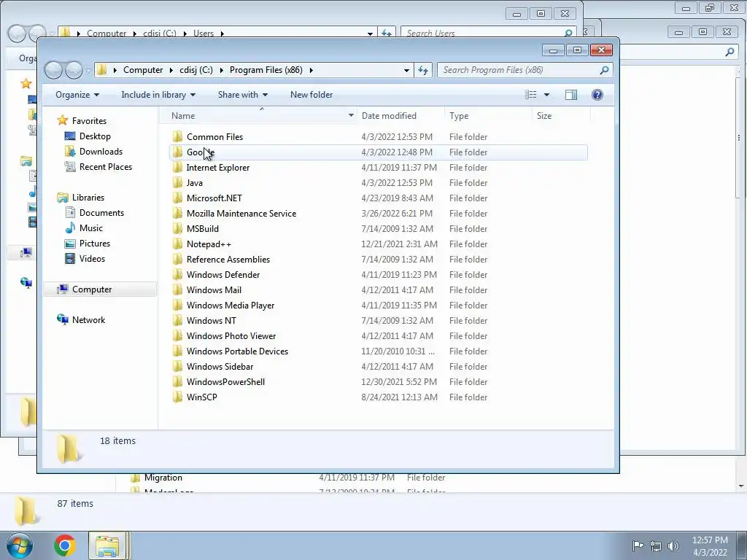Expand the address bar history dropdown
The height and width of the screenshot is (560, 747).
click(x=406, y=70)
